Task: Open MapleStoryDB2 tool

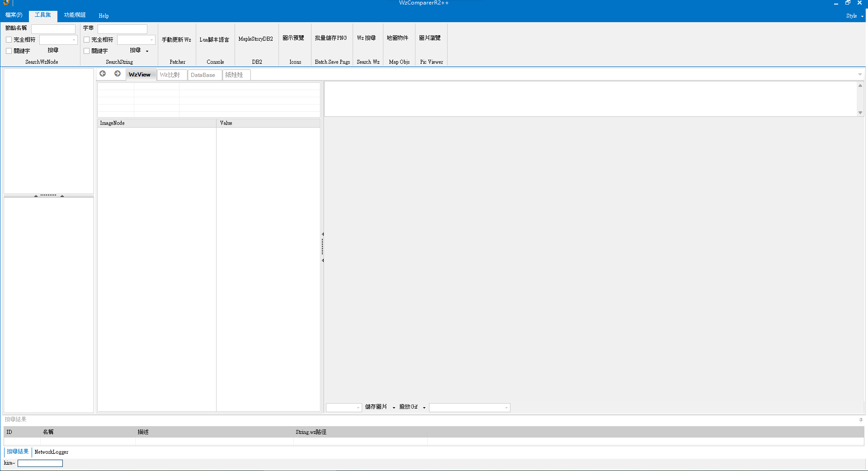Action: click(256, 39)
